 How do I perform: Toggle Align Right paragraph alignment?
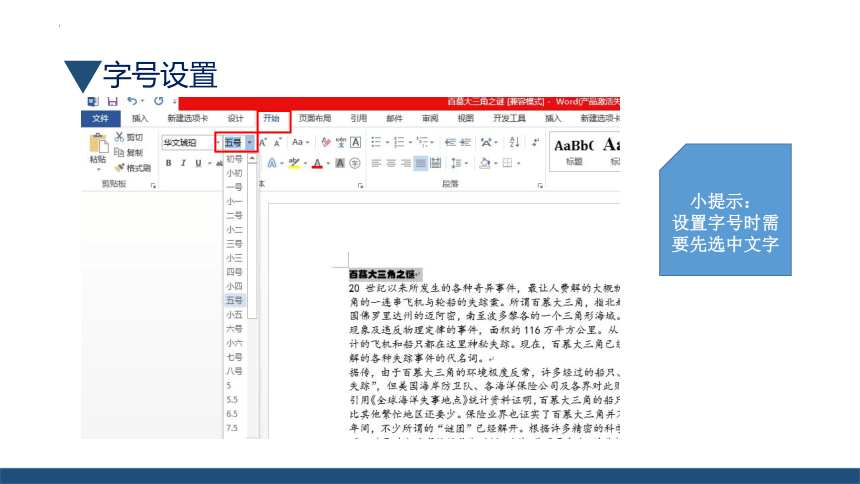406,163
